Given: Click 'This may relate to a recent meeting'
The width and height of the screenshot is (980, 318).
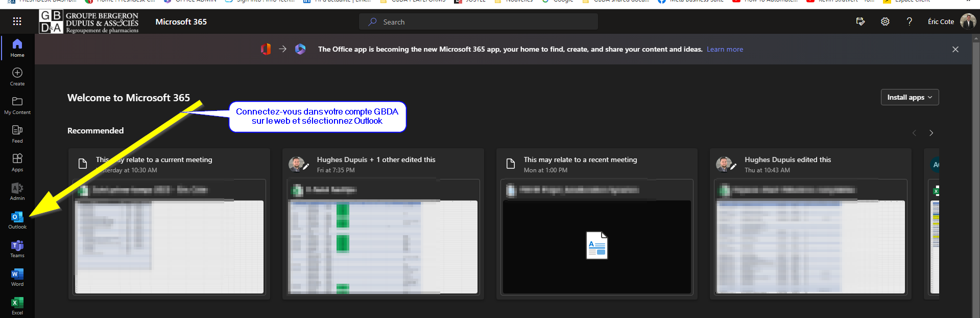Looking at the screenshot, I should 580,160.
